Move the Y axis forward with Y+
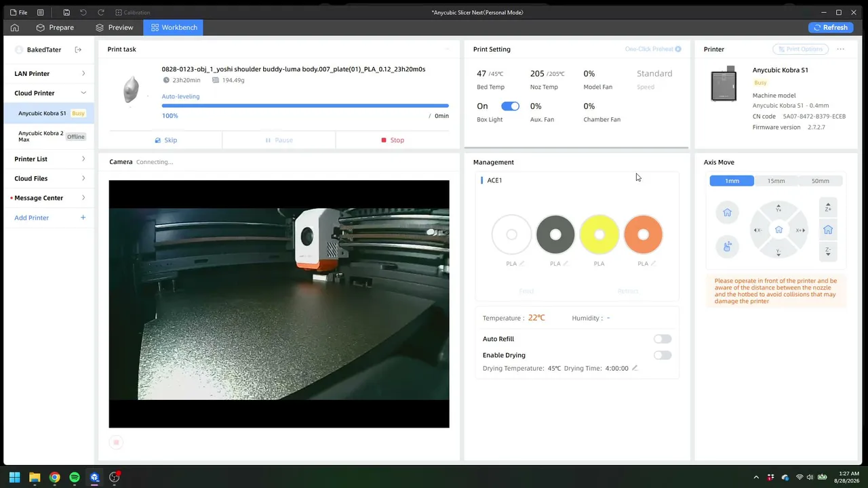 pos(778,207)
